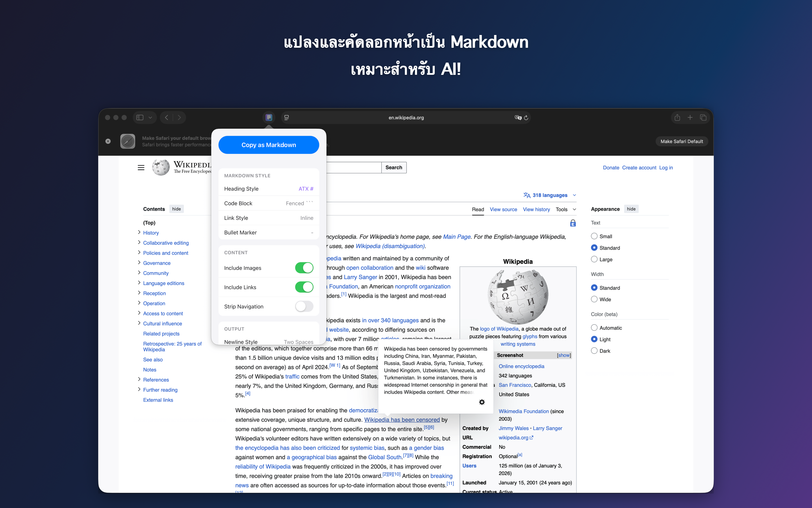
Task: Click the Wikipedia has been censored link
Action: (402, 420)
